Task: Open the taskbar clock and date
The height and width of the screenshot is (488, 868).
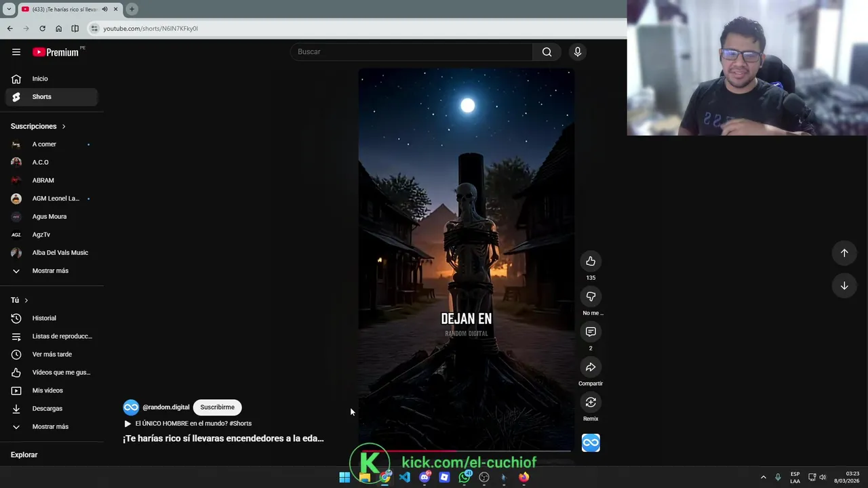Action: click(x=847, y=477)
